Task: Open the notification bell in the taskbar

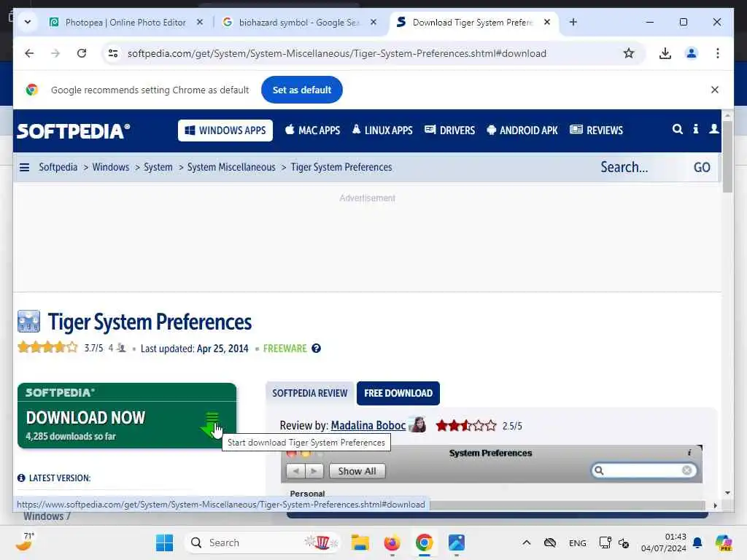Action: point(697,542)
